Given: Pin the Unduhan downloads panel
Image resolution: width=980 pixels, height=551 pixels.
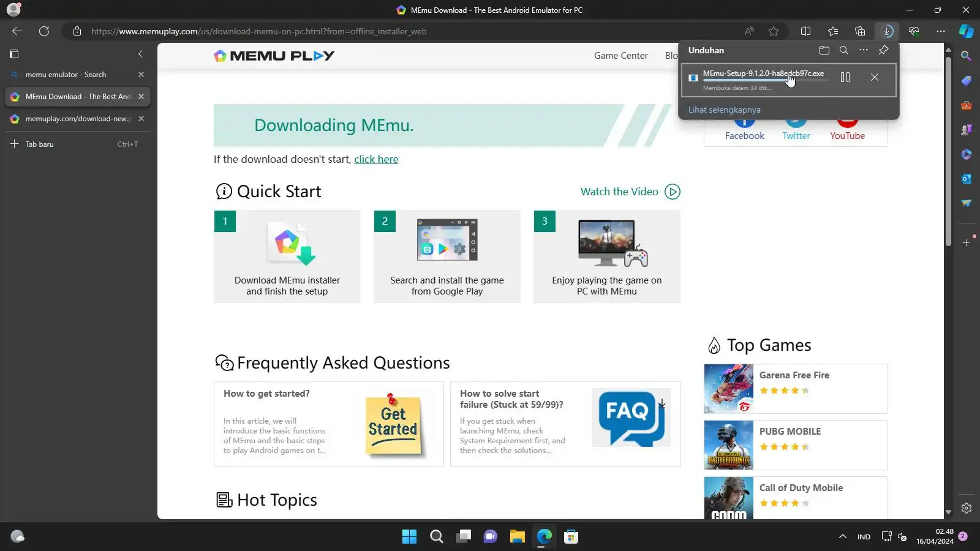Looking at the screenshot, I should pos(883,50).
